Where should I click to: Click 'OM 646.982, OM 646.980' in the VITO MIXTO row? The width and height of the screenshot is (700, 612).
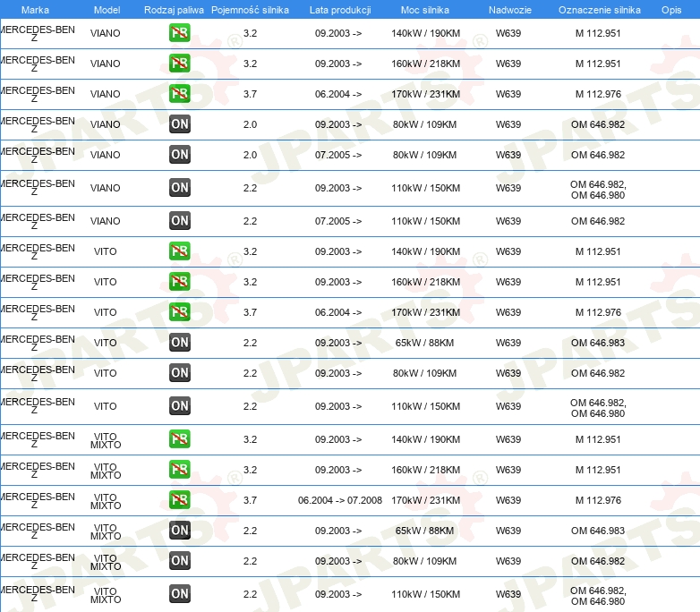click(x=598, y=596)
